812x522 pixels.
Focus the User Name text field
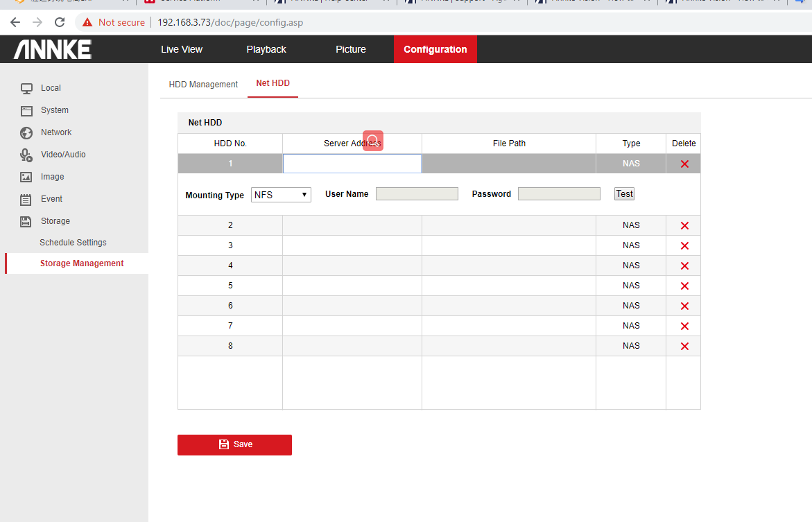pyautogui.click(x=417, y=194)
